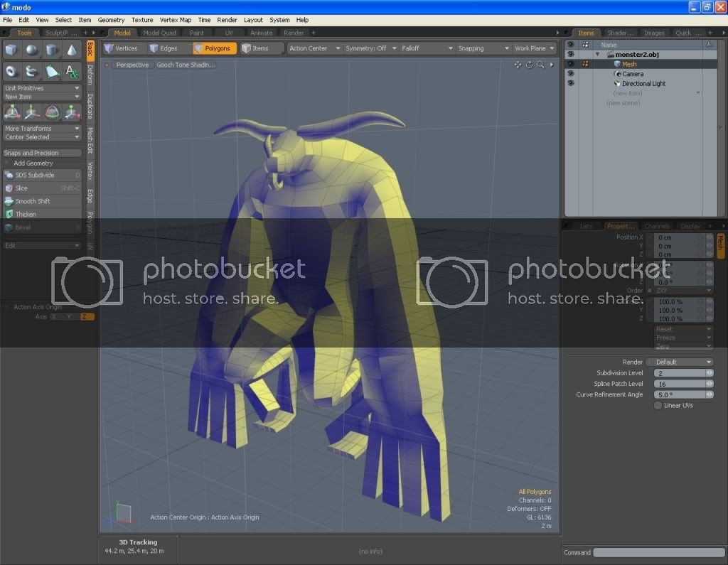This screenshot has width=728, height=565.
Task: Activate the Transform tool icon
Action: [12, 112]
